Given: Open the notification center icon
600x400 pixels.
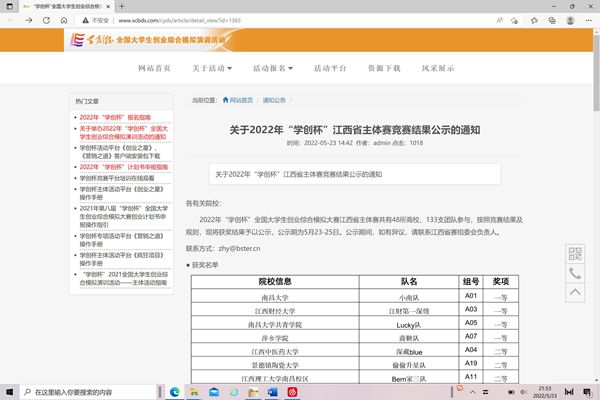Looking at the screenshot, I should pyautogui.click(x=587, y=392).
